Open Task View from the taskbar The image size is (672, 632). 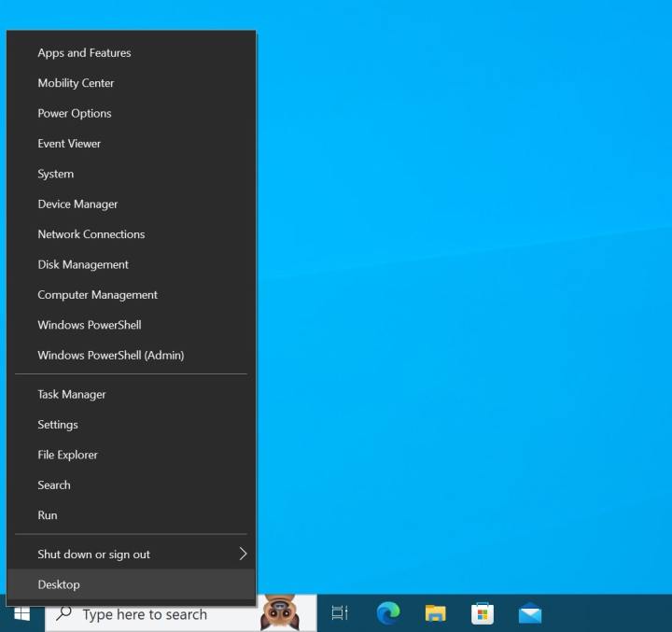[x=340, y=613]
